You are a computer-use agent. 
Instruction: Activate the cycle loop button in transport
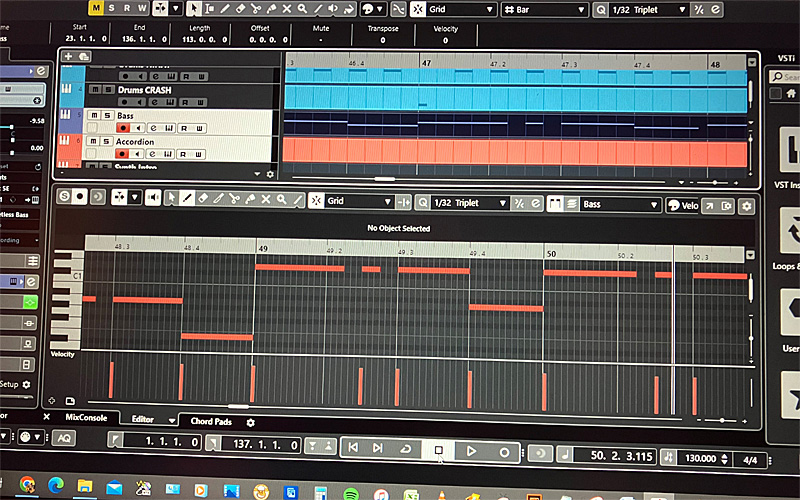(x=405, y=451)
